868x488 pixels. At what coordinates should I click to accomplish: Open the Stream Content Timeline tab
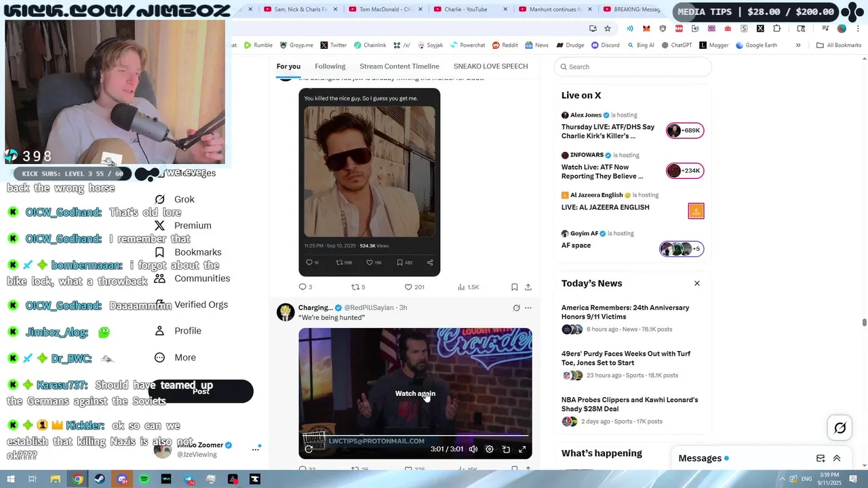(x=399, y=66)
